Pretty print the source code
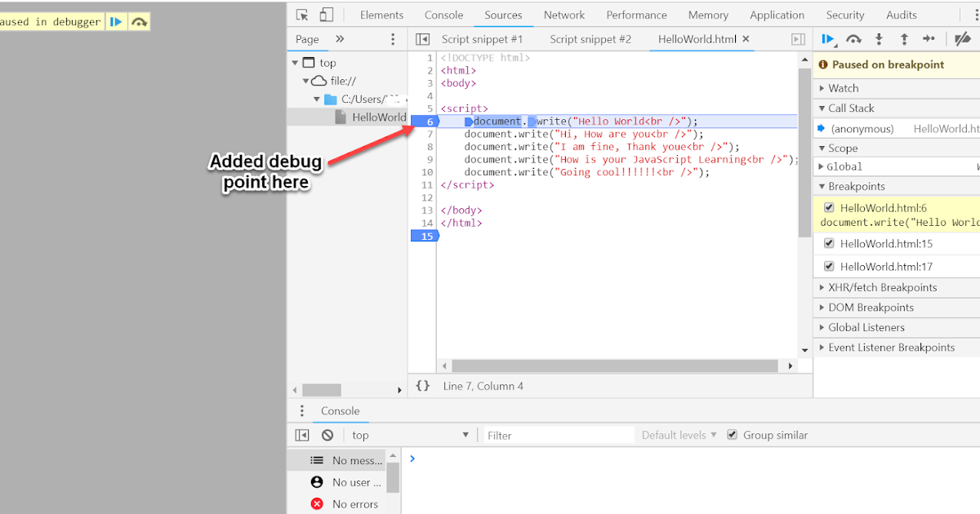 pyautogui.click(x=422, y=386)
